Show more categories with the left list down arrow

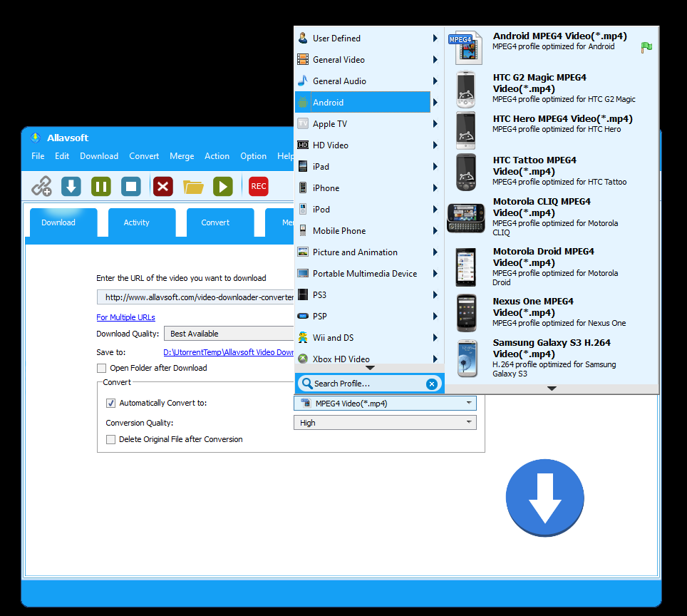371,369
